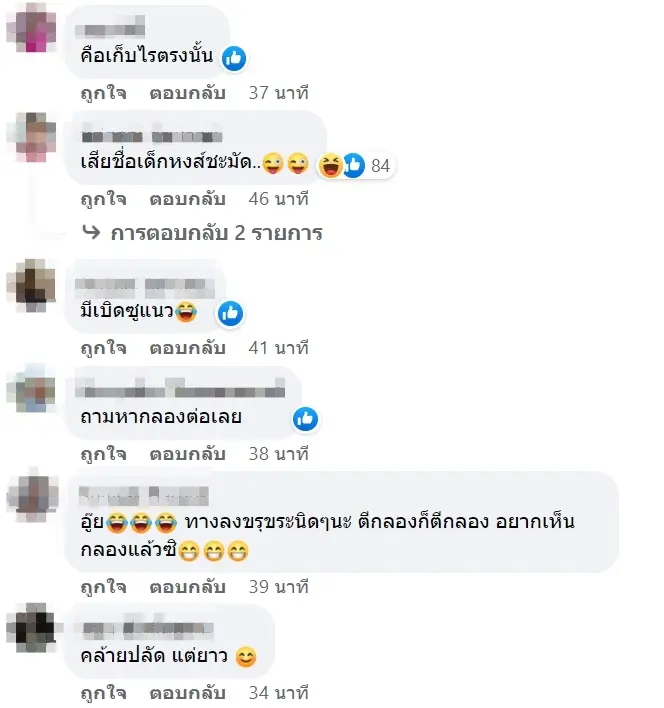Image resolution: width=664 pixels, height=708 pixels.
Task: Click the '46 นาที' timestamp link
Action: coord(279,199)
